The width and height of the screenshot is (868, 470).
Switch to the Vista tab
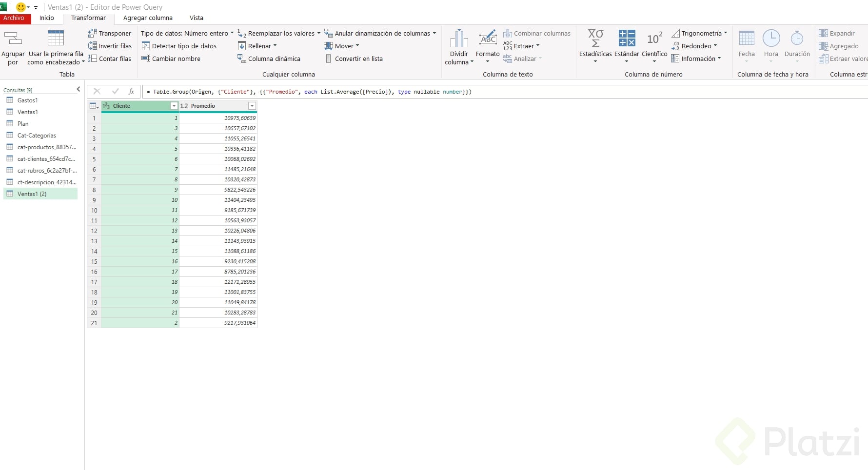tap(197, 18)
